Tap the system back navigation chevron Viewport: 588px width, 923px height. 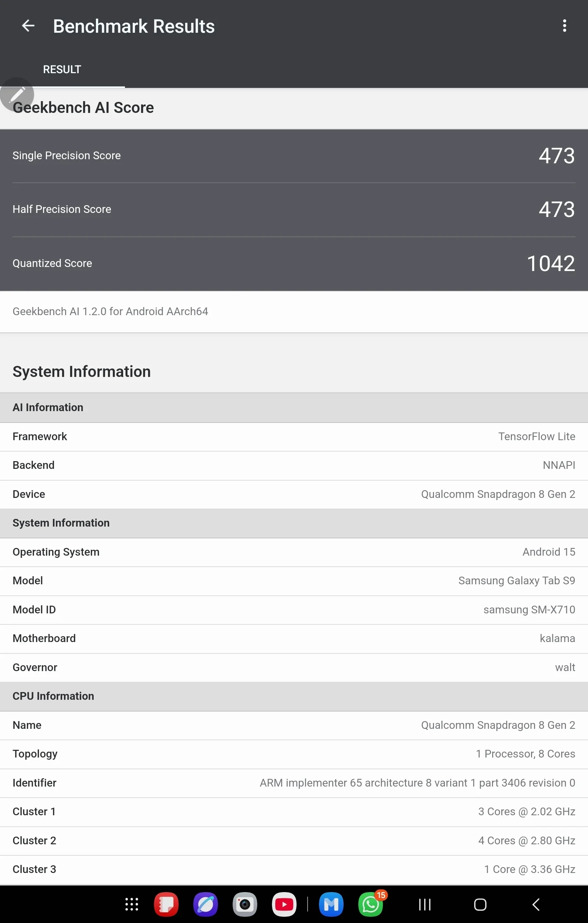(536, 904)
